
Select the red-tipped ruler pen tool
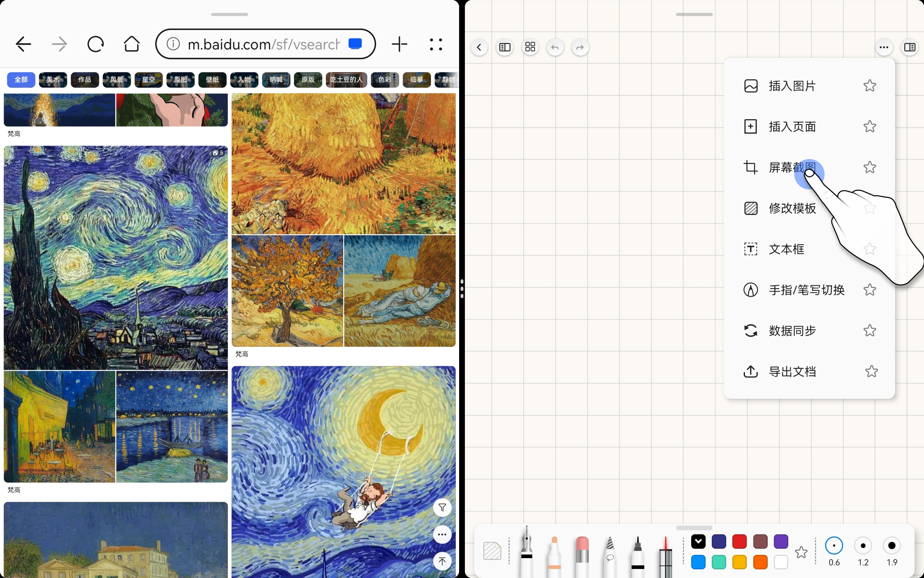666,556
